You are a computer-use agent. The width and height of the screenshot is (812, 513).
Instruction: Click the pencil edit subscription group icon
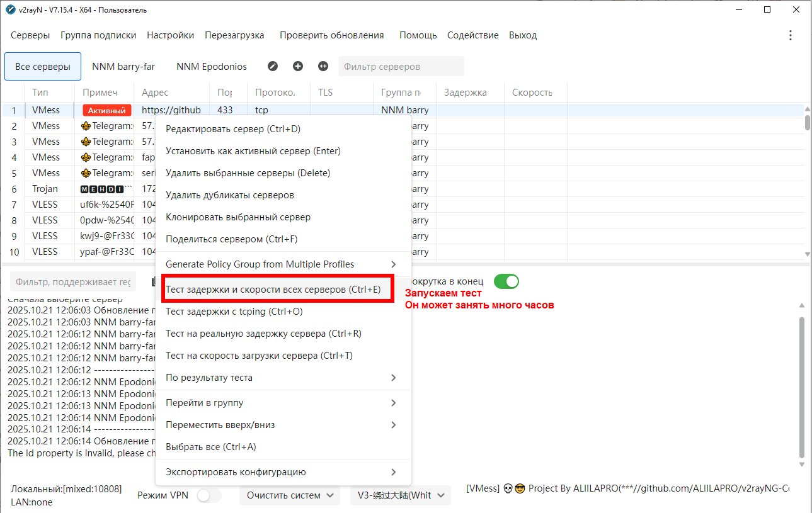273,66
